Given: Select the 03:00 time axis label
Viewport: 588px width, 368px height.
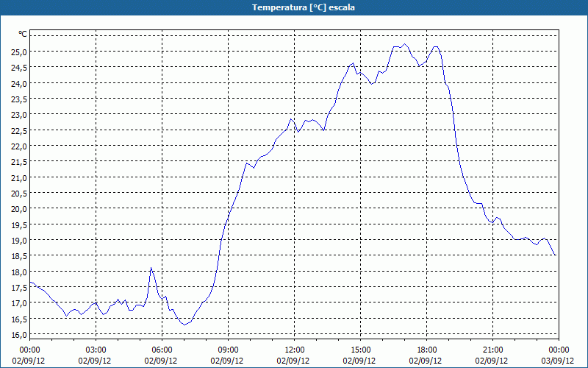Looking at the screenshot, I should pyautogui.click(x=96, y=350).
